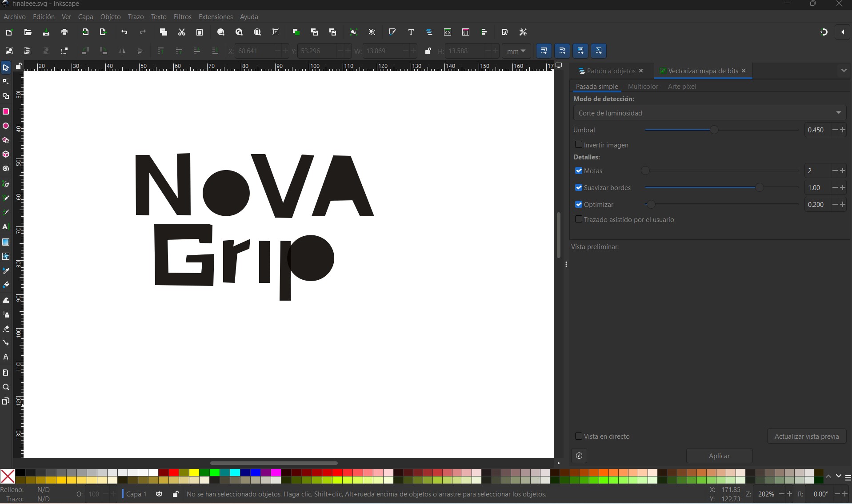This screenshot has width=852, height=504.
Task: Enable Trazado asistido por el usuario
Action: click(x=579, y=219)
